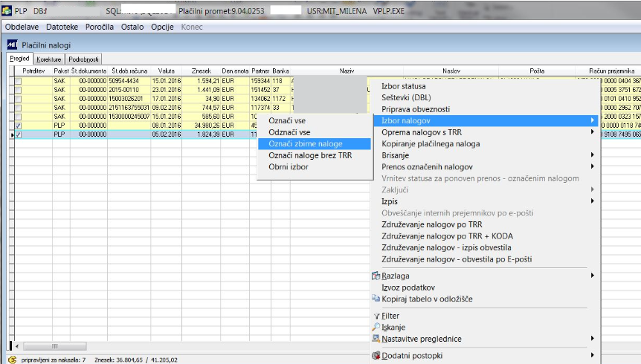Open the Poročila menu
The image size is (641, 364).
pyautogui.click(x=100, y=27)
